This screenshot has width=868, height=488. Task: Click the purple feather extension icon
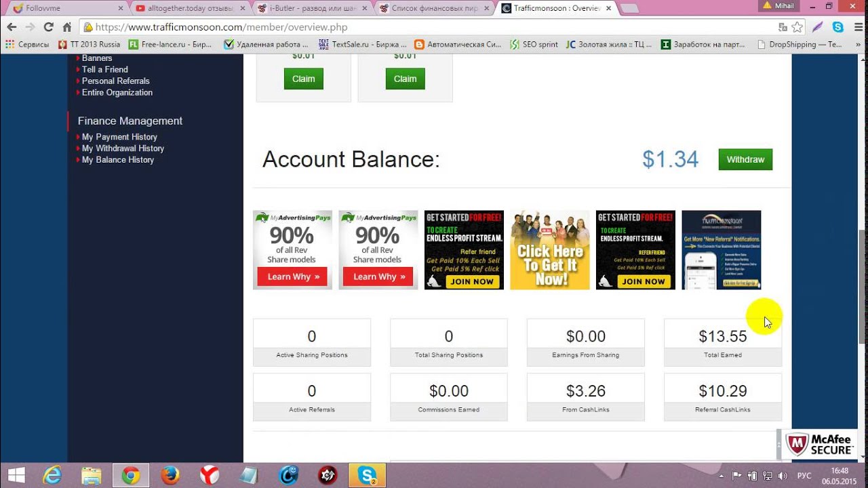pos(818,27)
